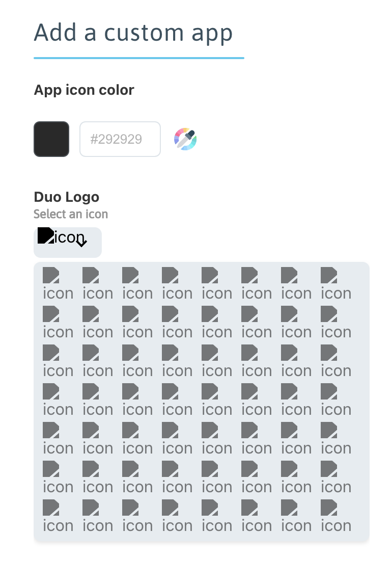
Task: Click the #292929 hex color input field
Action: tap(120, 139)
